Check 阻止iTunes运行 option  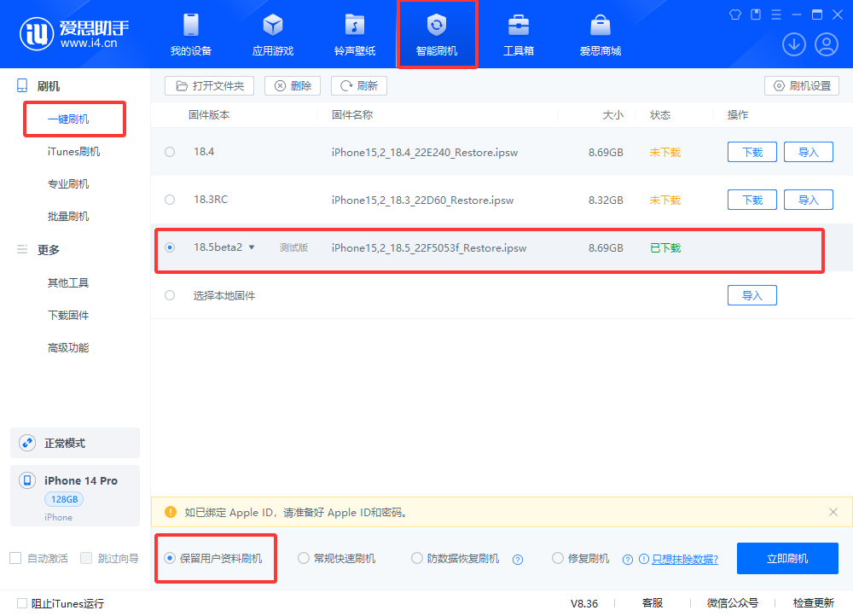tap(23, 603)
